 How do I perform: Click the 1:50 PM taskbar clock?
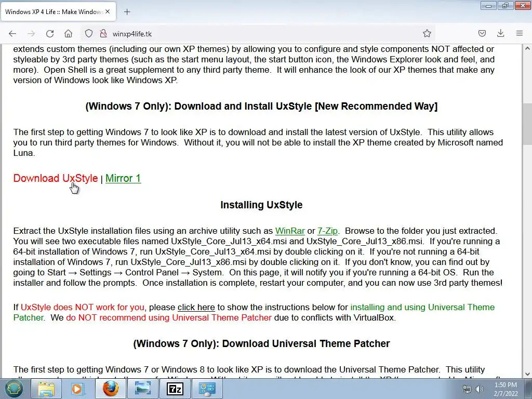coord(506,389)
